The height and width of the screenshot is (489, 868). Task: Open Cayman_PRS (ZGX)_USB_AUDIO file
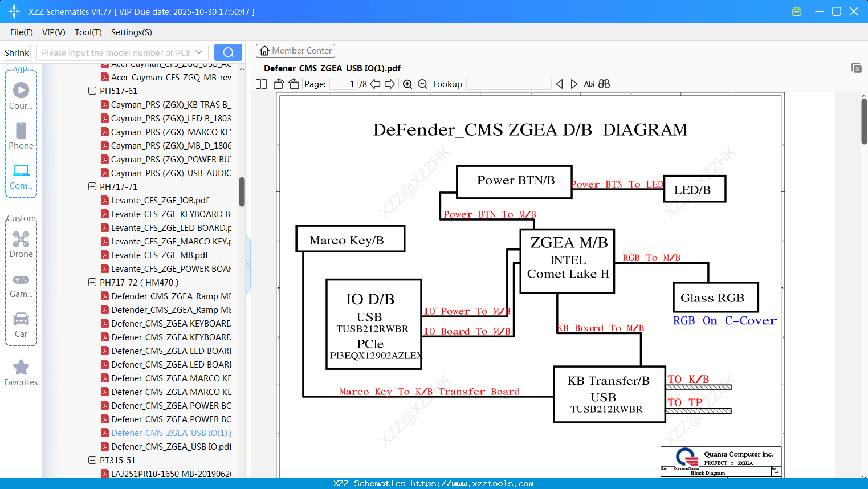pos(166,173)
